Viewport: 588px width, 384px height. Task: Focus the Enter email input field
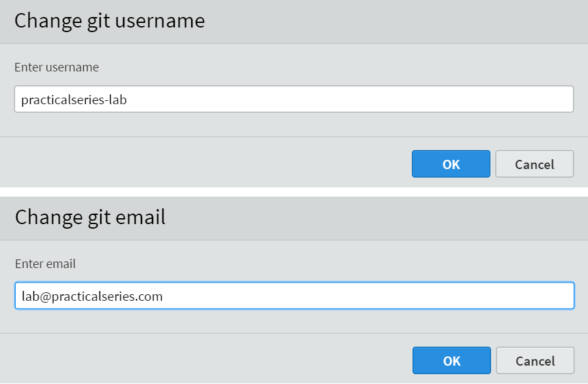[295, 296]
